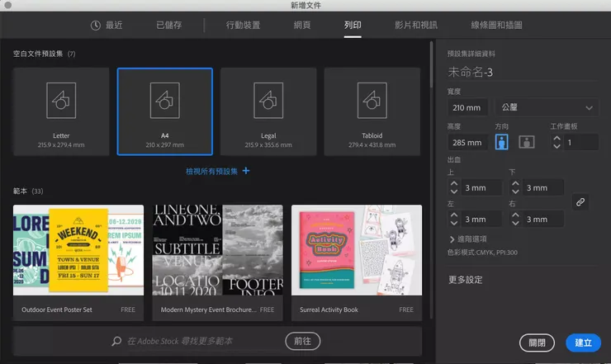Select the 列印 print tab
Image resolution: width=611 pixels, height=364 pixels.
[353, 26]
